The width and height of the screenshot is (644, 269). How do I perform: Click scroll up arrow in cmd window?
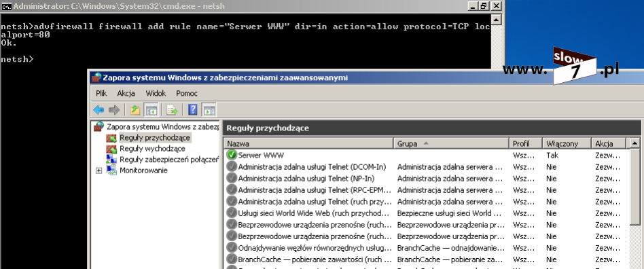click(496, 20)
